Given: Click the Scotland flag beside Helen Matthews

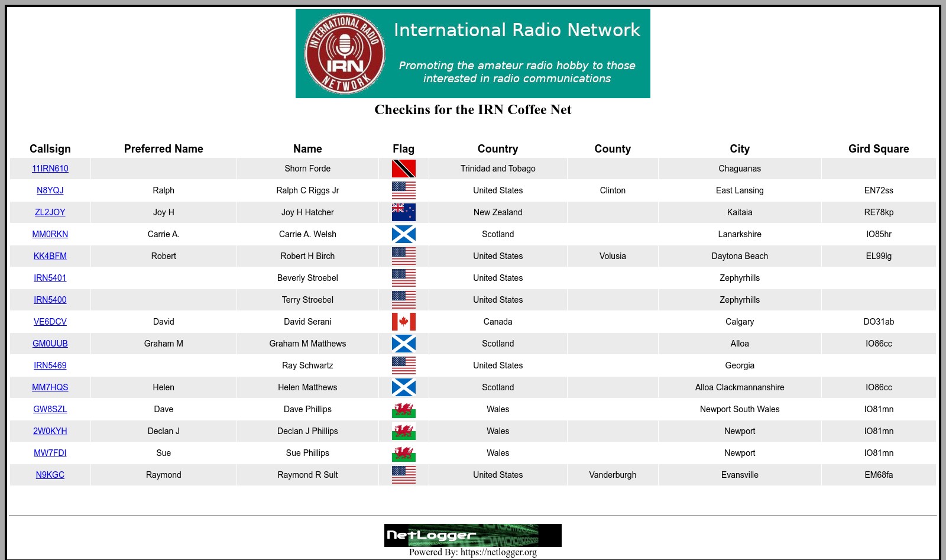Looking at the screenshot, I should coord(403,387).
